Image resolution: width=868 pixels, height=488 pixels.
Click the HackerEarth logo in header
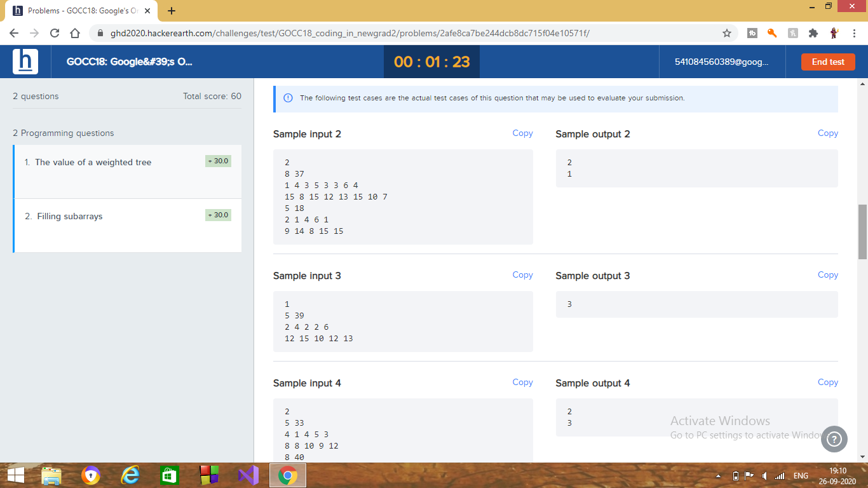click(x=25, y=62)
